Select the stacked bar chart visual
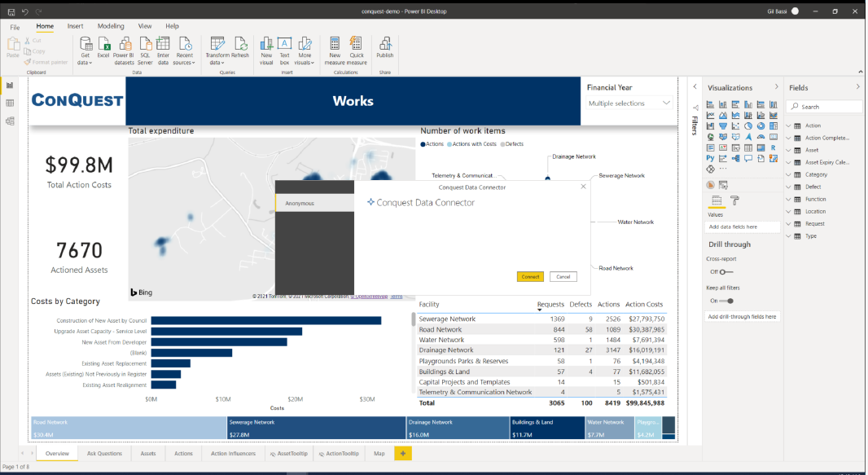 coord(710,104)
